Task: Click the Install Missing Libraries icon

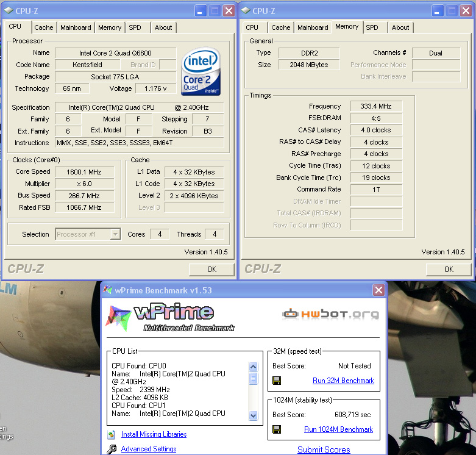Action: tap(112, 434)
